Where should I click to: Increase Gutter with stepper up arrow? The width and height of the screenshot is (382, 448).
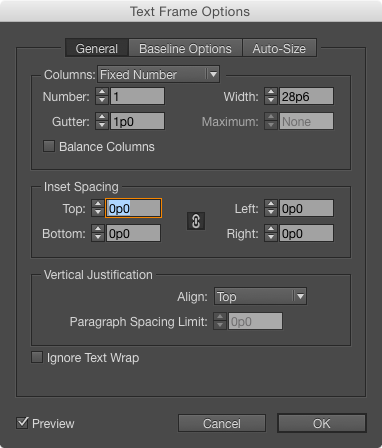(102, 117)
